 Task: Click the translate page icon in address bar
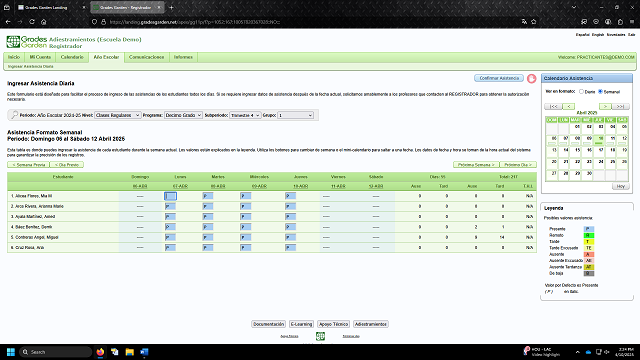[524, 22]
